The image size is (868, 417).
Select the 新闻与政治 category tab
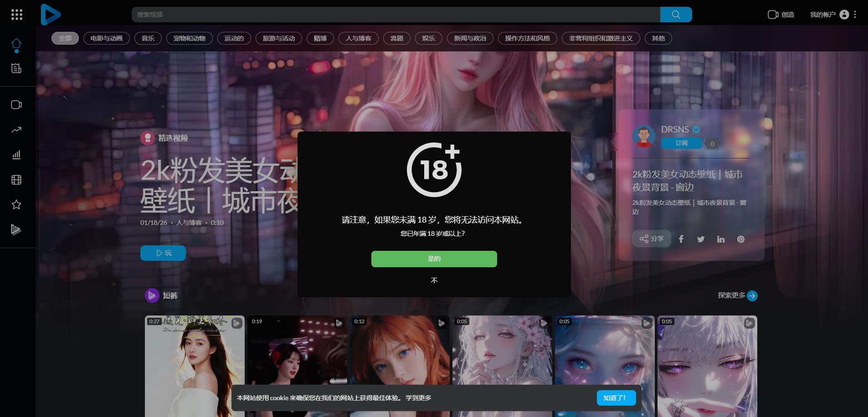click(470, 38)
